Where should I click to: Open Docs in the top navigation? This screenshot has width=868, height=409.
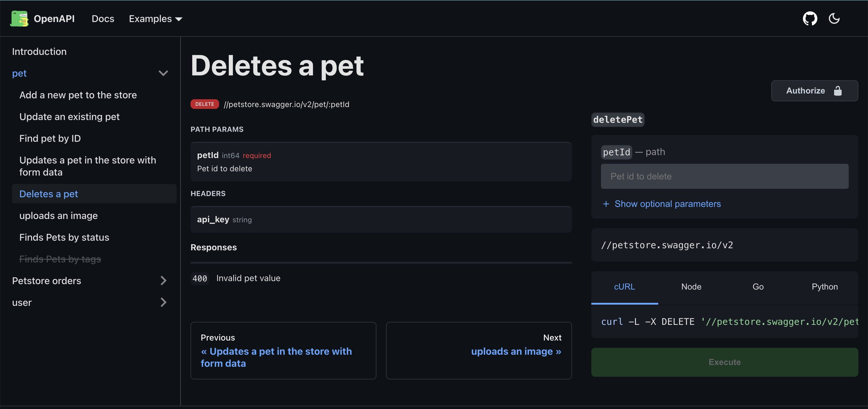pyautogui.click(x=103, y=19)
